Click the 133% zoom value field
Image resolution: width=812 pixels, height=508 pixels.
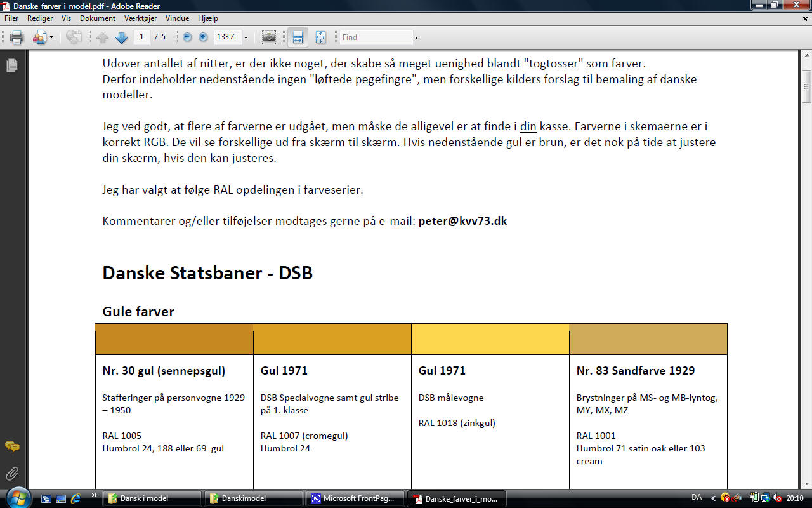[227, 37]
